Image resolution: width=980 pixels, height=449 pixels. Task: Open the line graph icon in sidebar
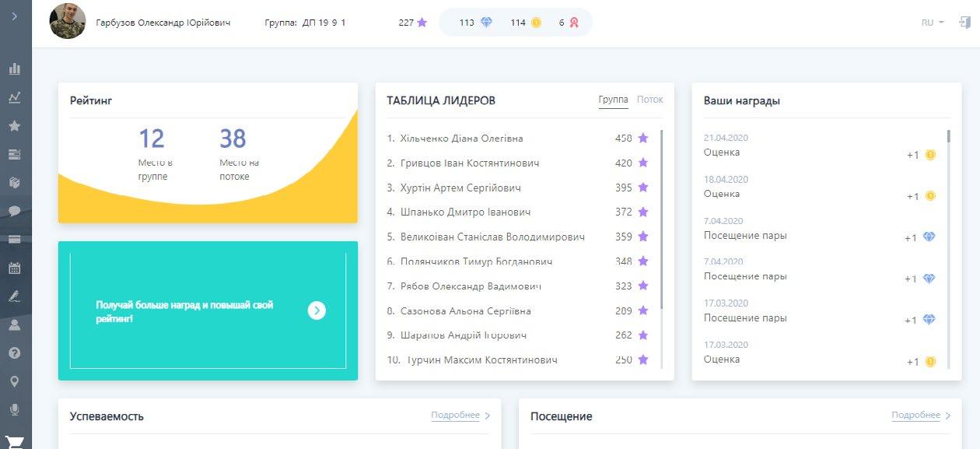(x=15, y=97)
